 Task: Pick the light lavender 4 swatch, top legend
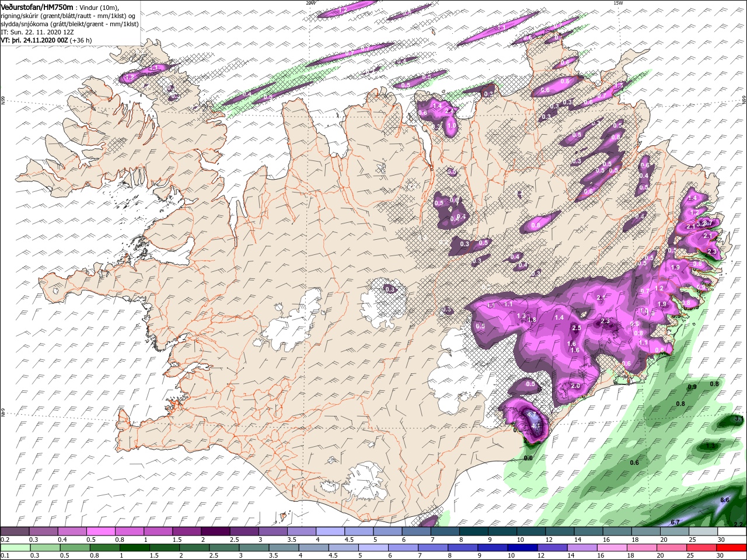point(330,531)
